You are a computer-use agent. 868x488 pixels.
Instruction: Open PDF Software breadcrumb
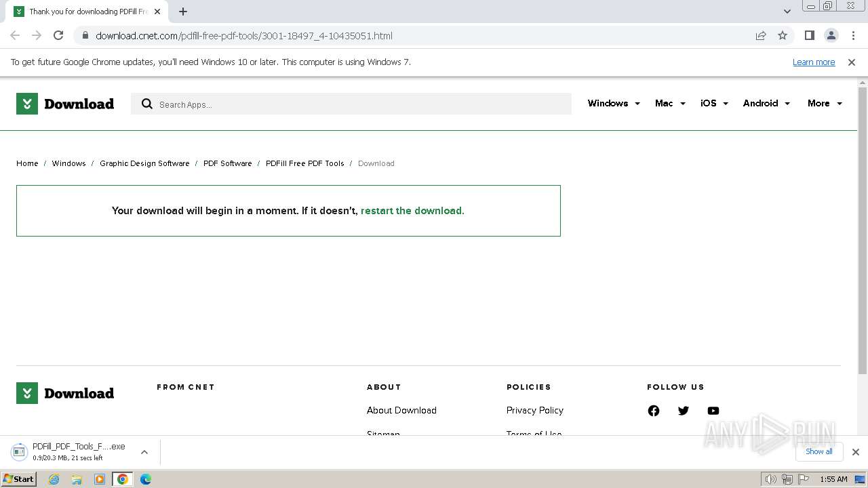point(227,163)
